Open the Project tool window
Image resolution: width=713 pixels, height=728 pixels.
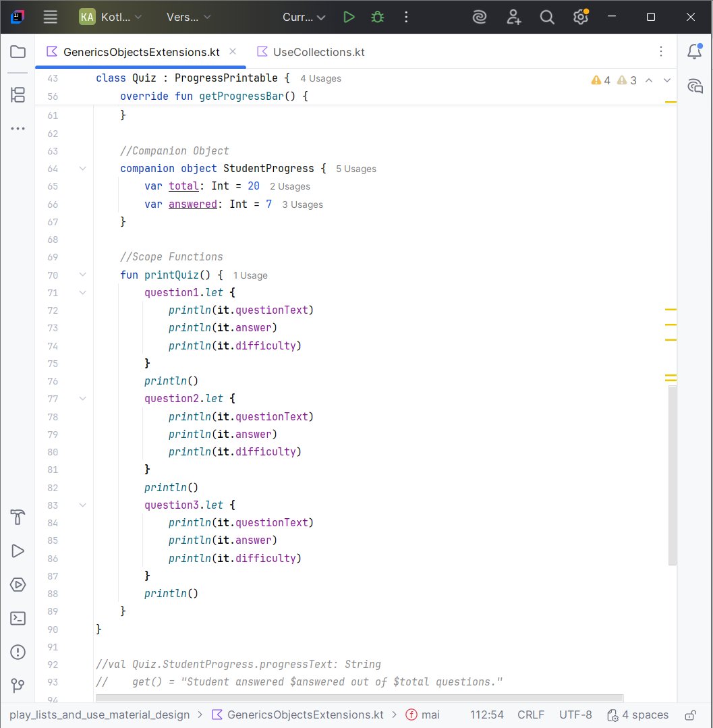18,51
